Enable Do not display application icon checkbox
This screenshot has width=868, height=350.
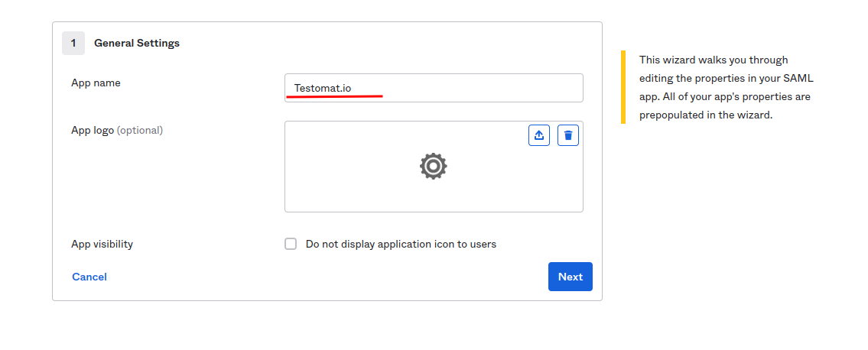pos(291,244)
